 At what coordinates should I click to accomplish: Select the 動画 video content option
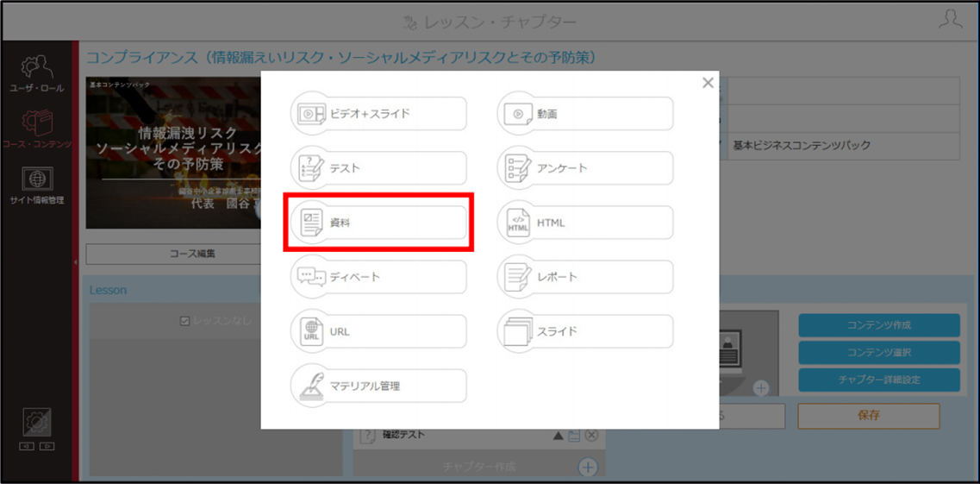pyautogui.click(x=585, y=114)
